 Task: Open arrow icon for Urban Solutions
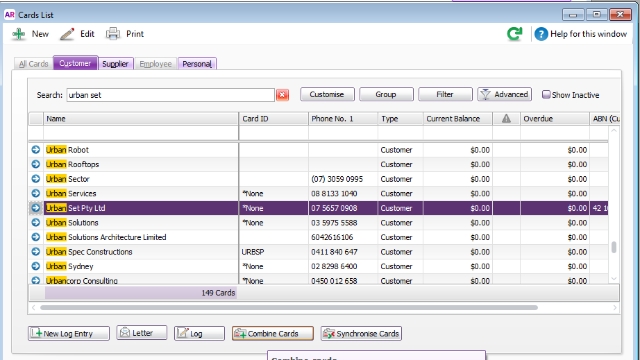[x=36, y=222]
